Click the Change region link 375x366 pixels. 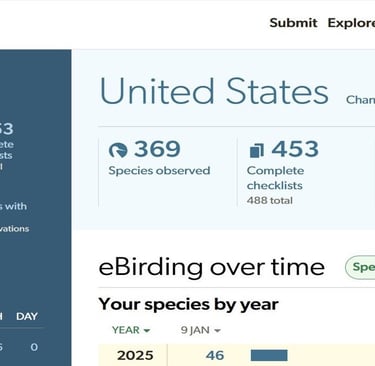(360, 100)
